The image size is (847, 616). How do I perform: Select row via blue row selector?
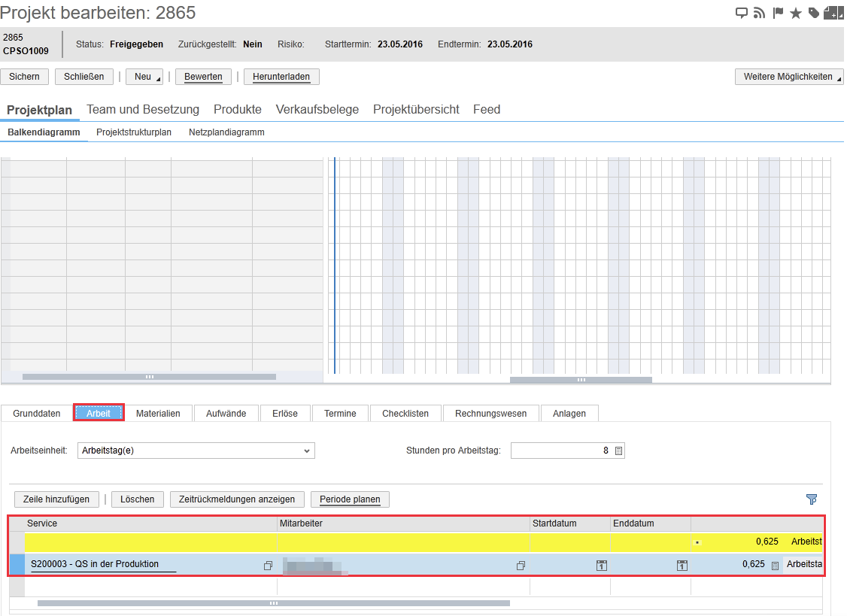pos(17,564)
